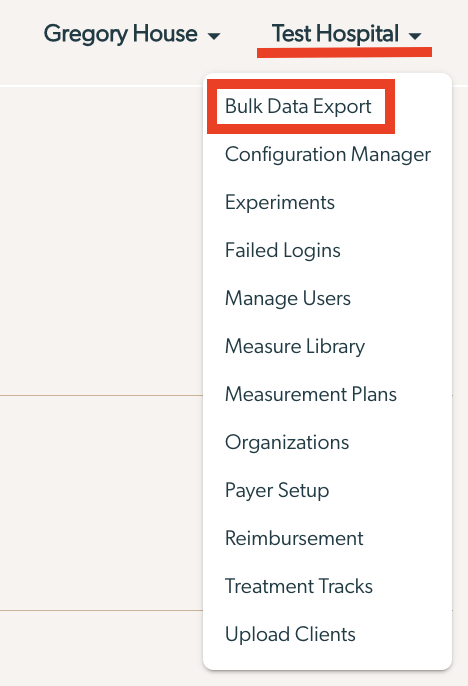Open the Upload Clients option
The image size is (468, 686).
[290, 634]
